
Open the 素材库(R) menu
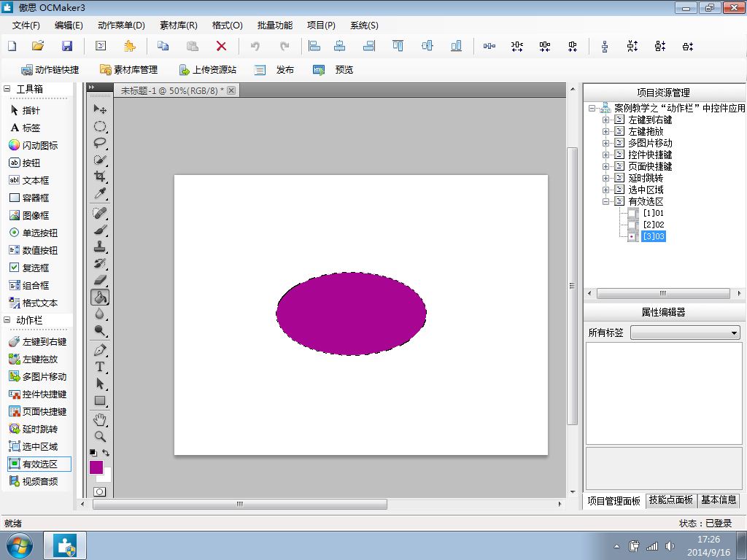pos(178,26)
